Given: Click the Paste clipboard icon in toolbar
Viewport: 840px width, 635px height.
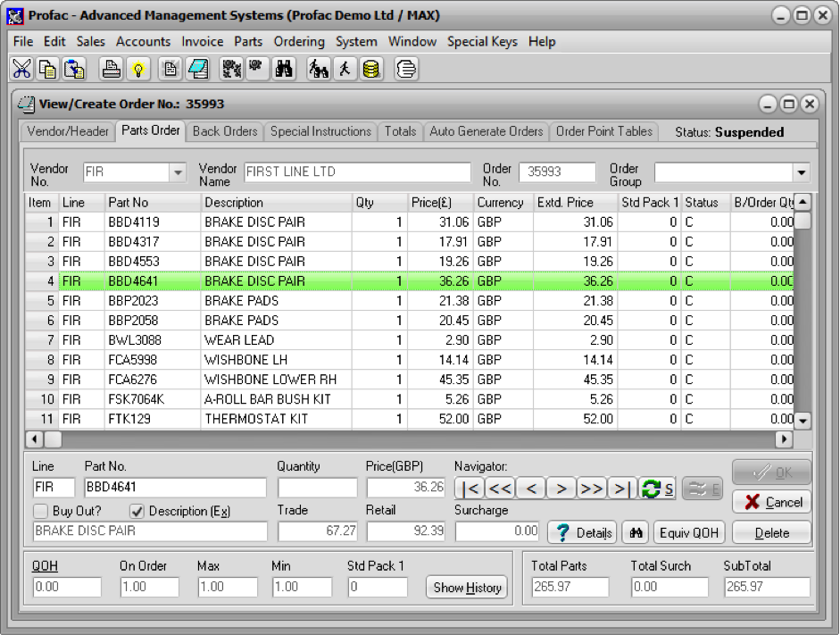Looking at the screenshot, I should coord(74,69).
